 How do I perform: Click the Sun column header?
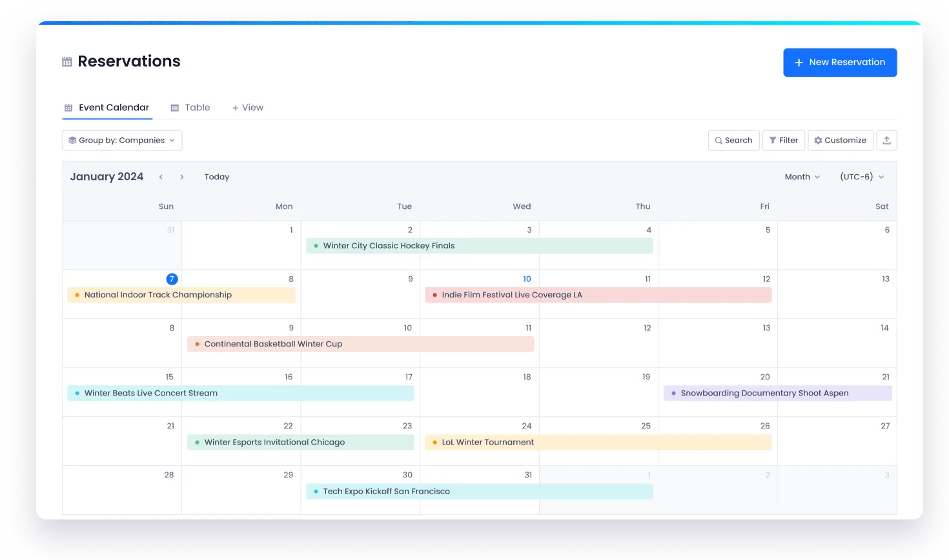pos(166,206)
